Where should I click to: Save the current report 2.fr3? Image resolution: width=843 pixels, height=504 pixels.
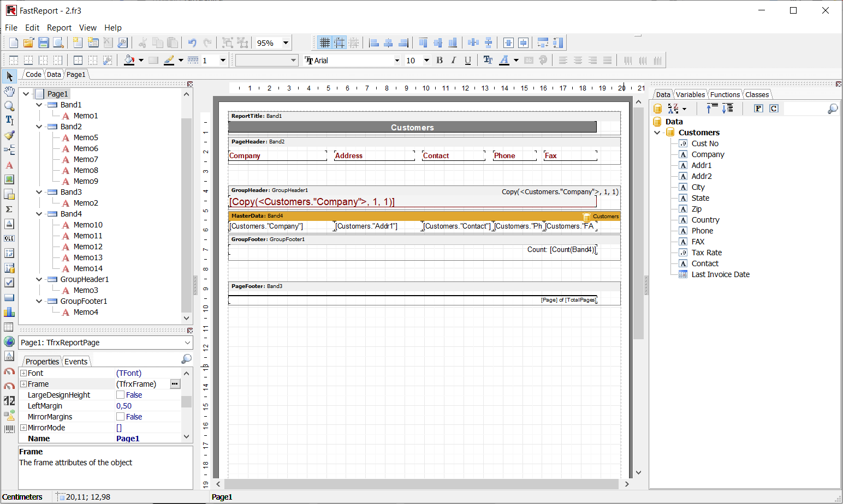(x=44, y=42)
